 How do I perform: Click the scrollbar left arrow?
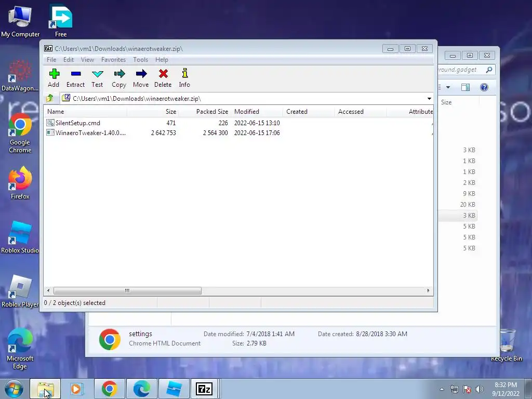48,291
